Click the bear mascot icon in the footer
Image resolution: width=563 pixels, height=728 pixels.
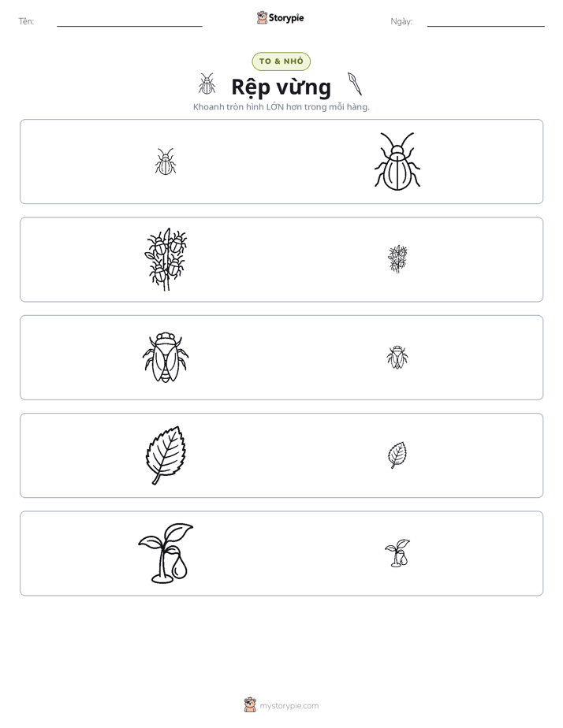[250, 705]
